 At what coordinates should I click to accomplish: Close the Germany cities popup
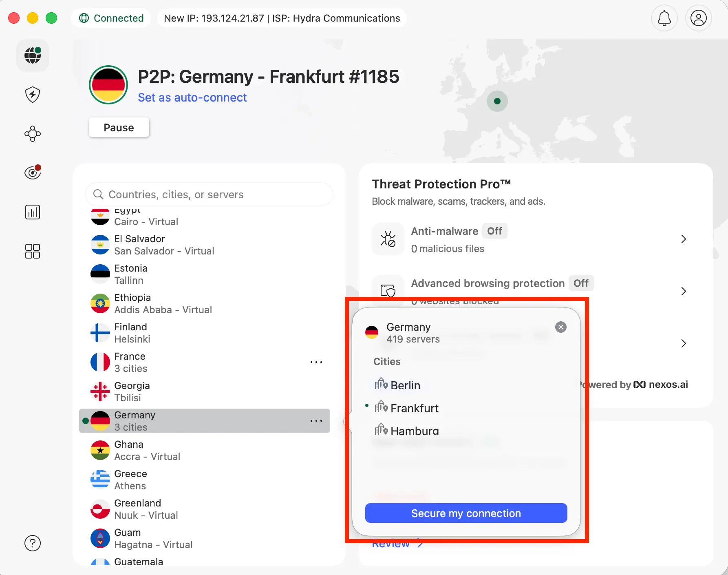pos(560,327)
